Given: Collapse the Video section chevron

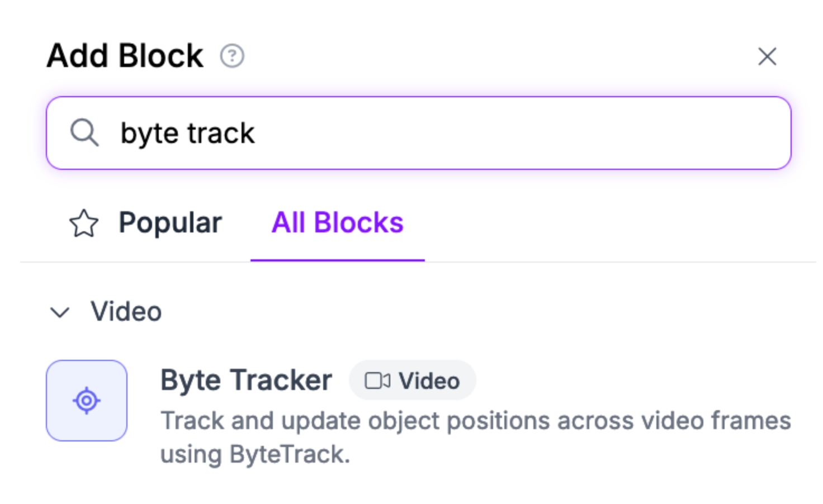Looking at the screenshot, I should point(60,312).
